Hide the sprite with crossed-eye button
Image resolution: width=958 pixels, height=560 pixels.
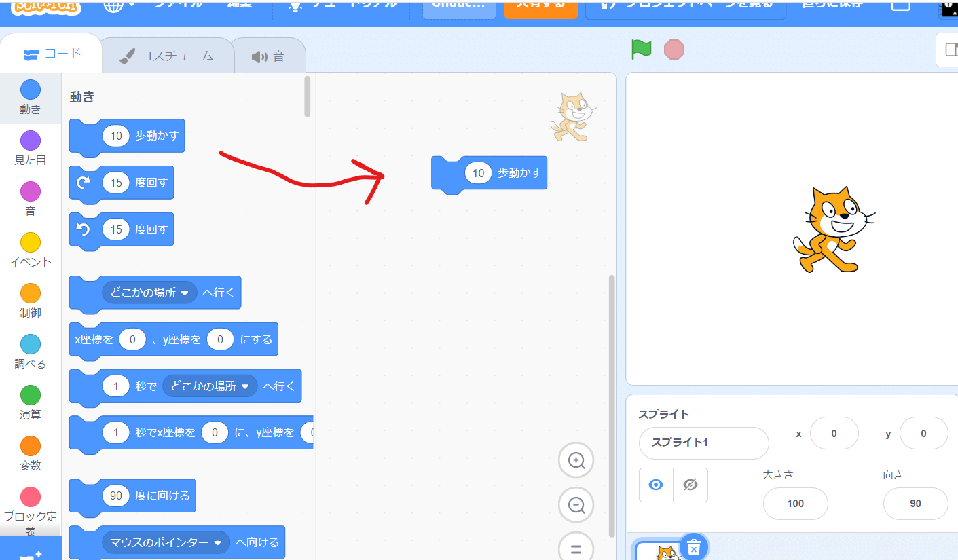coord(690,485)
